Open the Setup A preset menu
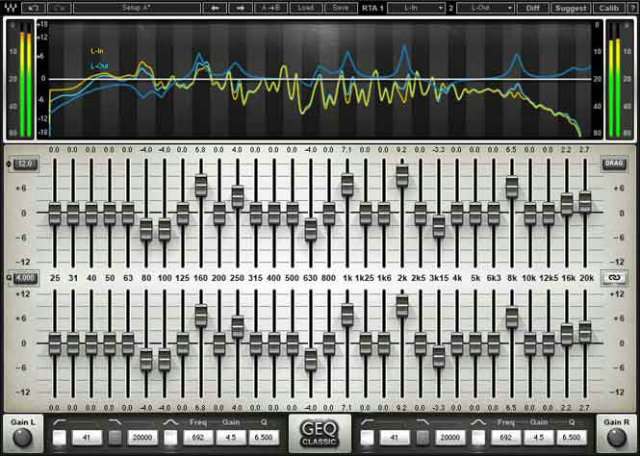 point(137,8)
